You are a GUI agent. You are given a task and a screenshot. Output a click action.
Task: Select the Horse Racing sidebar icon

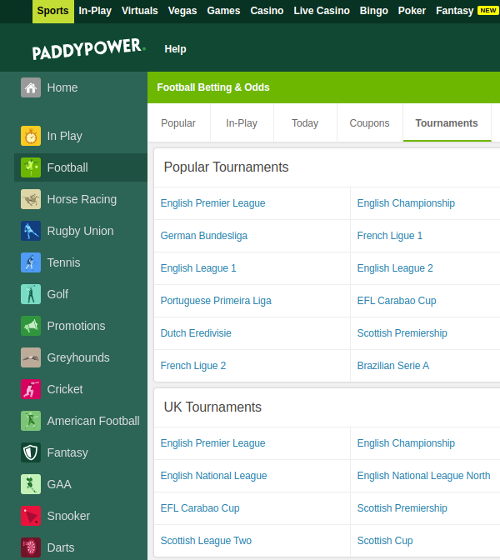pyautogui.click(x=31, y=199)
